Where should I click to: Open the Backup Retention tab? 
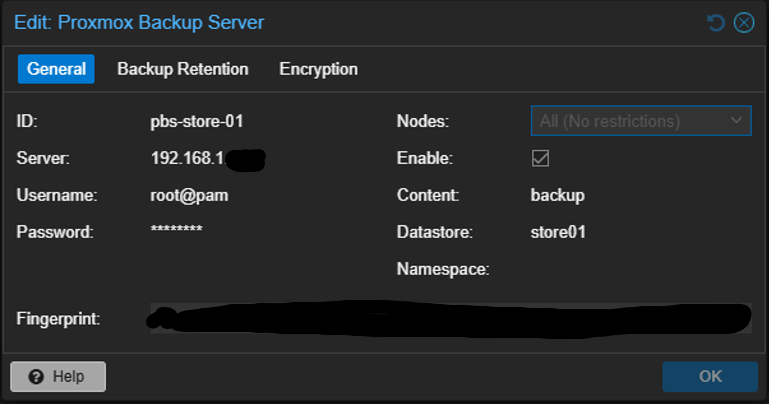(x=183, y=69)
